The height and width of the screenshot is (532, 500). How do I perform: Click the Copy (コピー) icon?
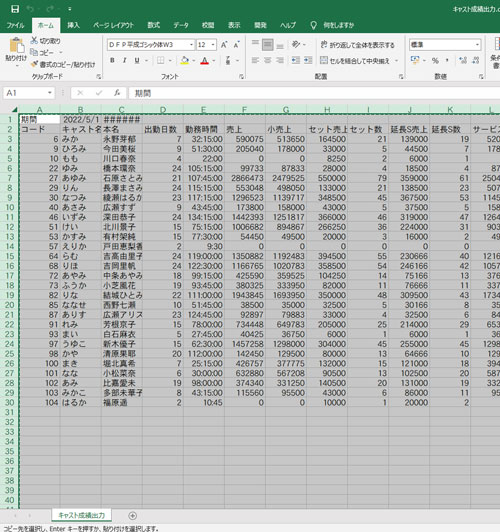tap(34, 52)
